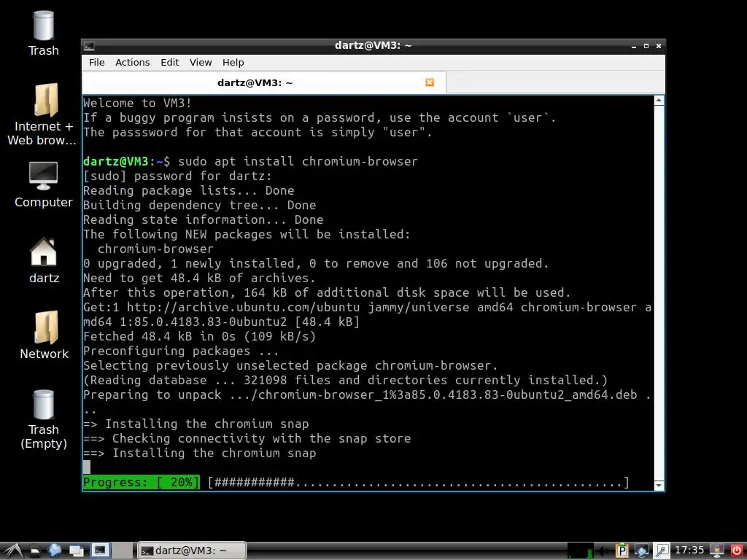Click the terminal cursor block

click(87, 467)
